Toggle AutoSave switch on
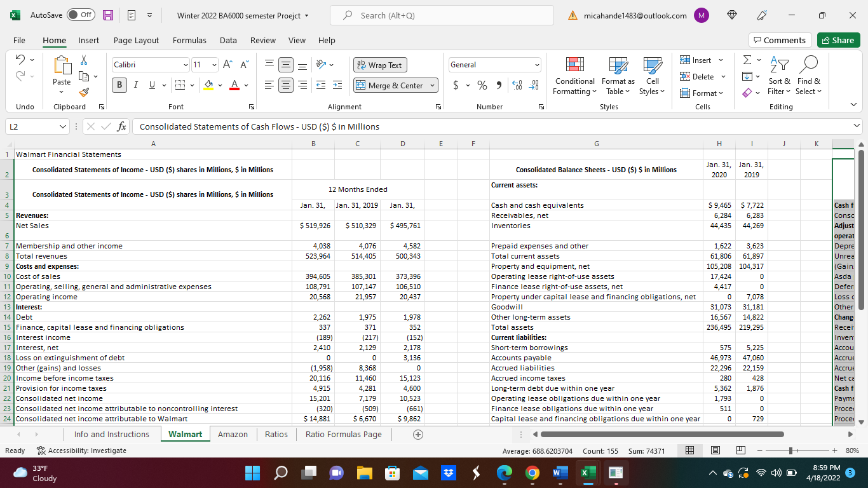The image size is (868, 488). (81, 15)
